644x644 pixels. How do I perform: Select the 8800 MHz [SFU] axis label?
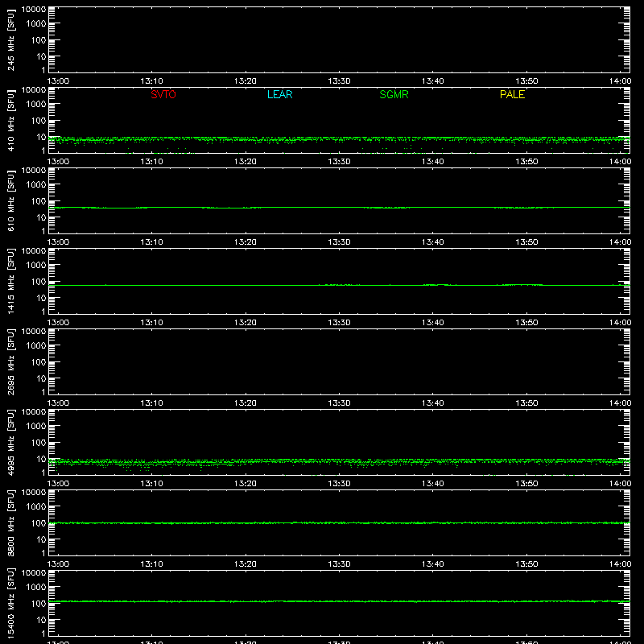10,522
